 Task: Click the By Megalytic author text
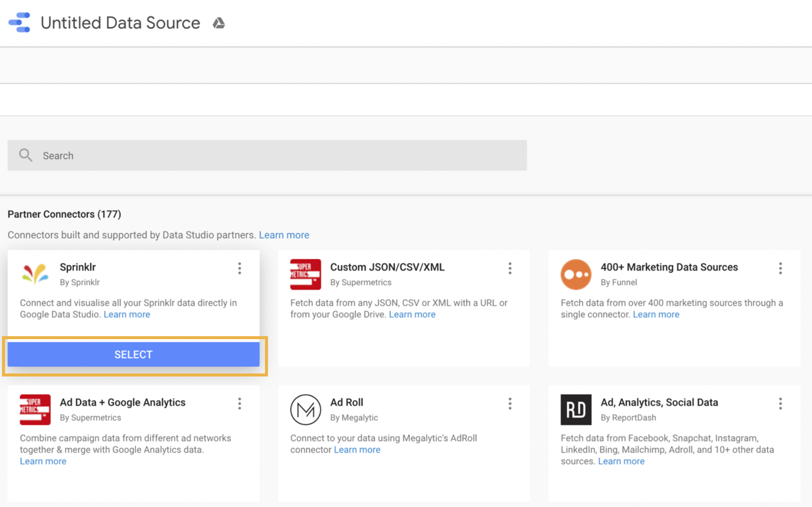354,417
